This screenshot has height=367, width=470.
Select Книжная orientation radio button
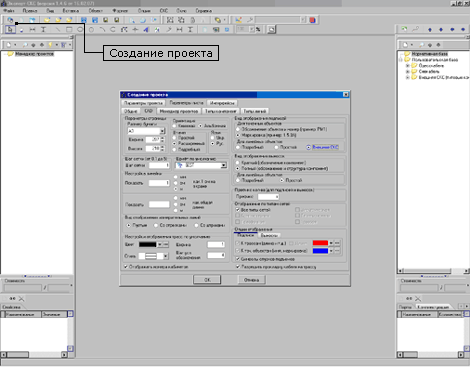pos(174,126)
